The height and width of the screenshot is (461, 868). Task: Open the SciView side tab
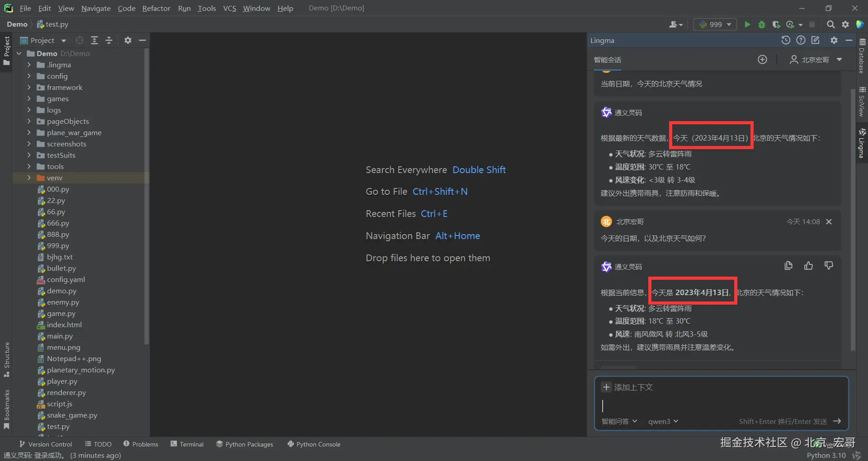point(862,102)
